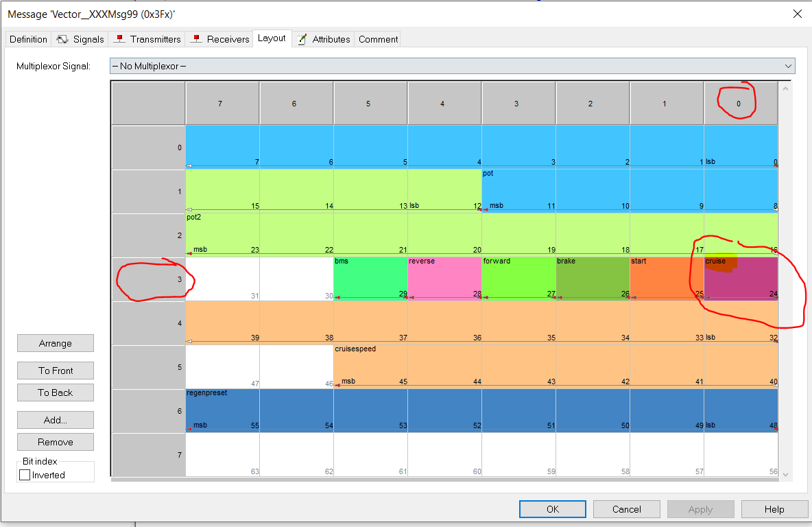Click the regenpreset signal block

(480, 410)
